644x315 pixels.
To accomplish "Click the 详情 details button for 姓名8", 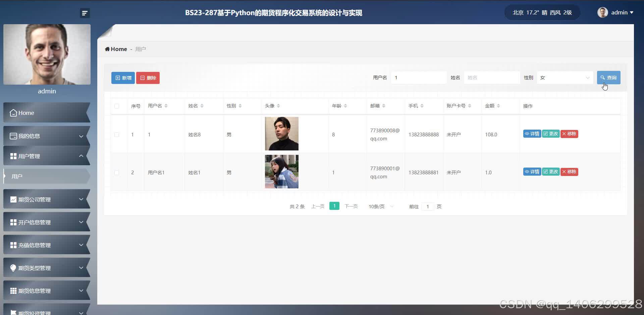I will point(532,134).
